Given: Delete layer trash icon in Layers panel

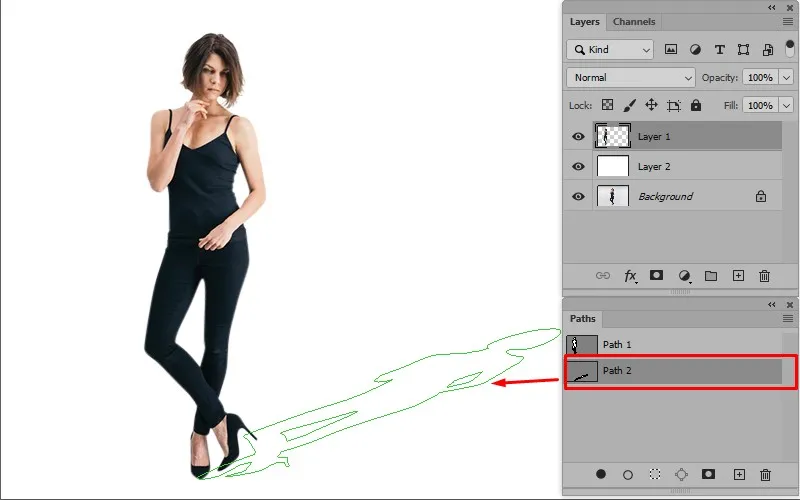Looking at the screenshot, I should (764, 276).
